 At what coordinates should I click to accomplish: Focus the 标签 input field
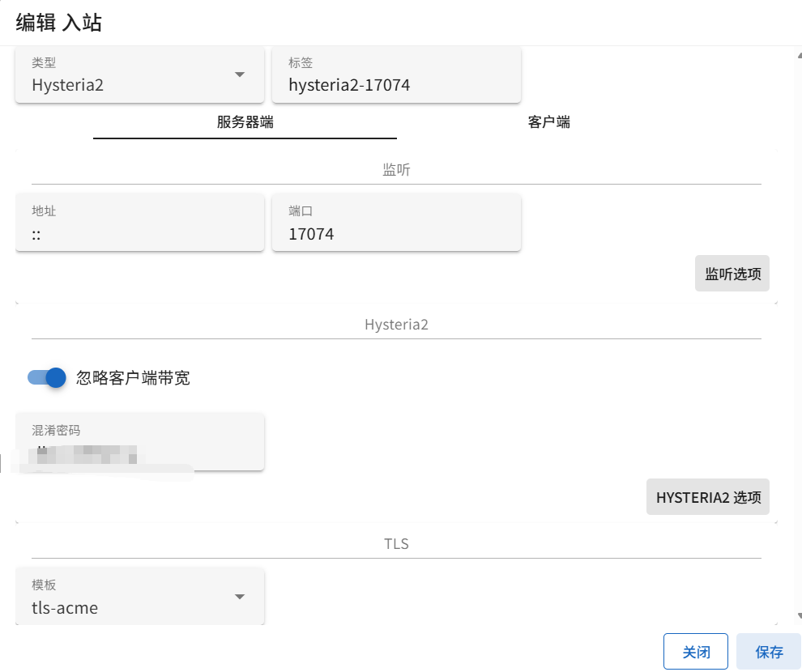tap(396, 84)
